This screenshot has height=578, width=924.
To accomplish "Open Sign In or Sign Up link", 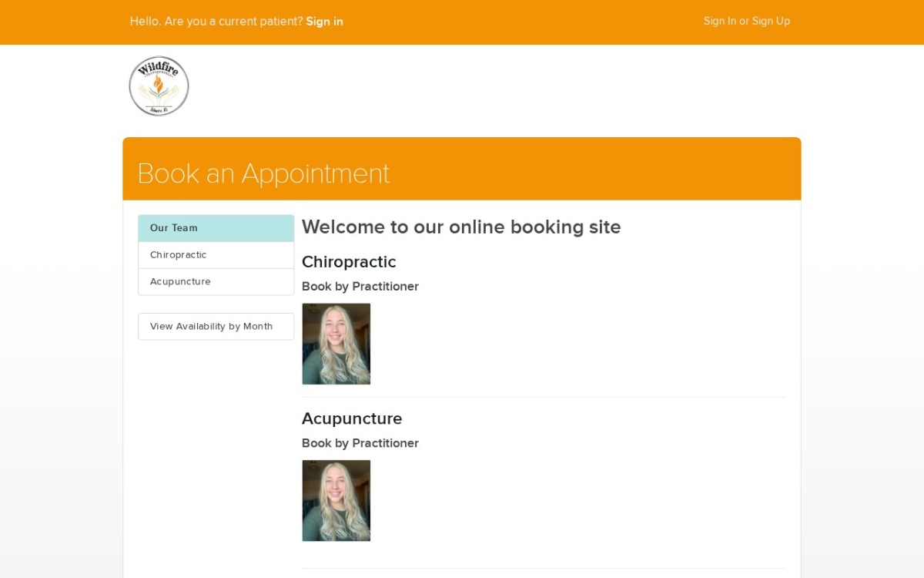I will click(746, 21).
